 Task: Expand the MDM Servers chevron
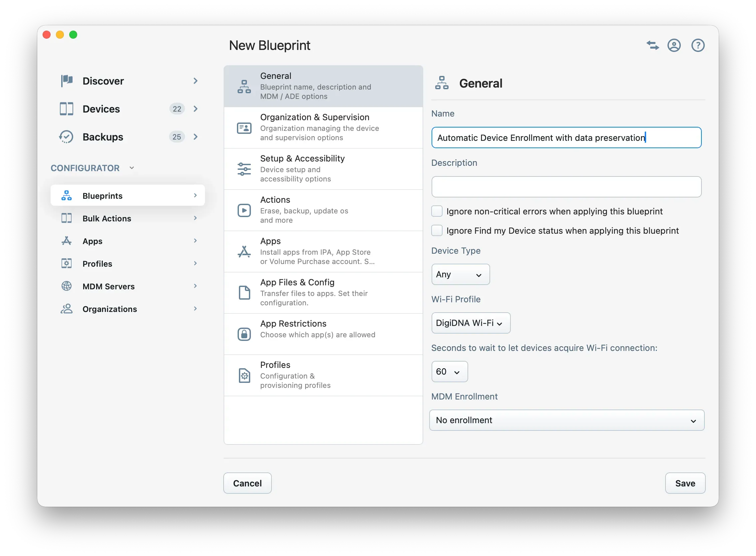[x=195, y=286]
